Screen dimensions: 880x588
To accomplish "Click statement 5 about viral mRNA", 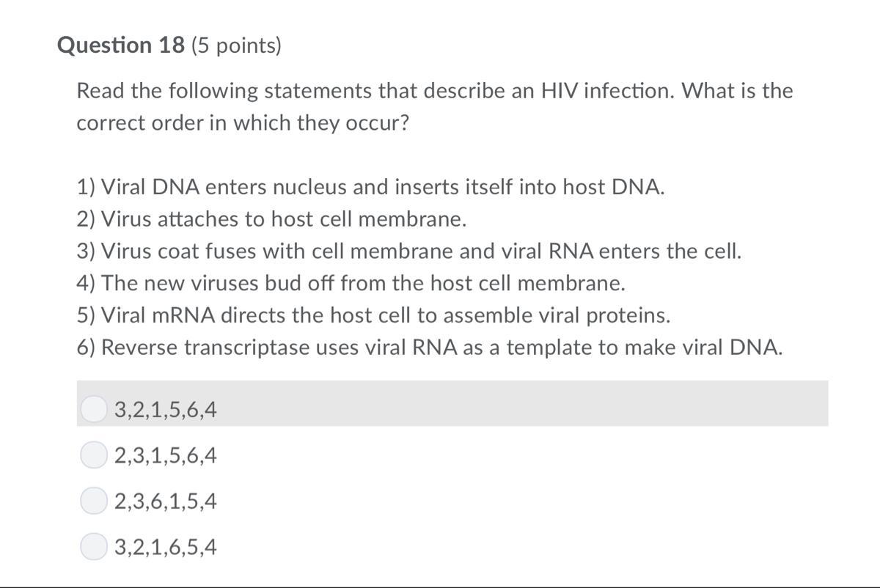I will pos(374,315).
